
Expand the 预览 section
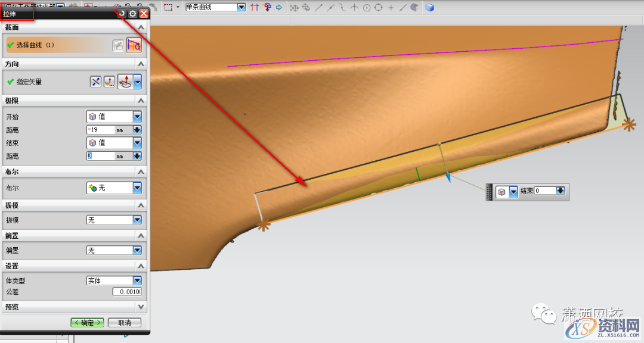[x=141, y=307]
